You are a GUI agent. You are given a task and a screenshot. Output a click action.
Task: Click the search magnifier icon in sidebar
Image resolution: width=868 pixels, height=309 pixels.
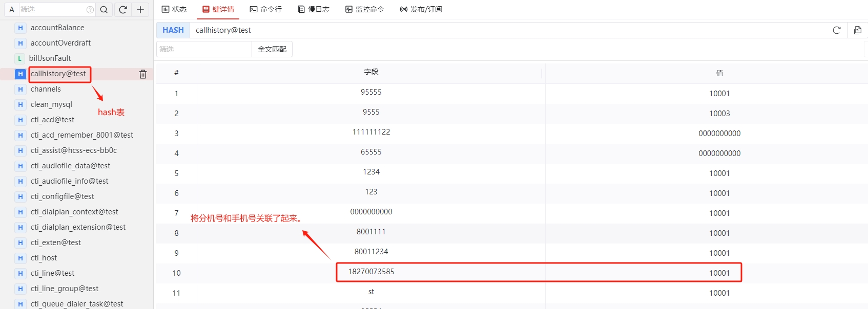[104, 10]
